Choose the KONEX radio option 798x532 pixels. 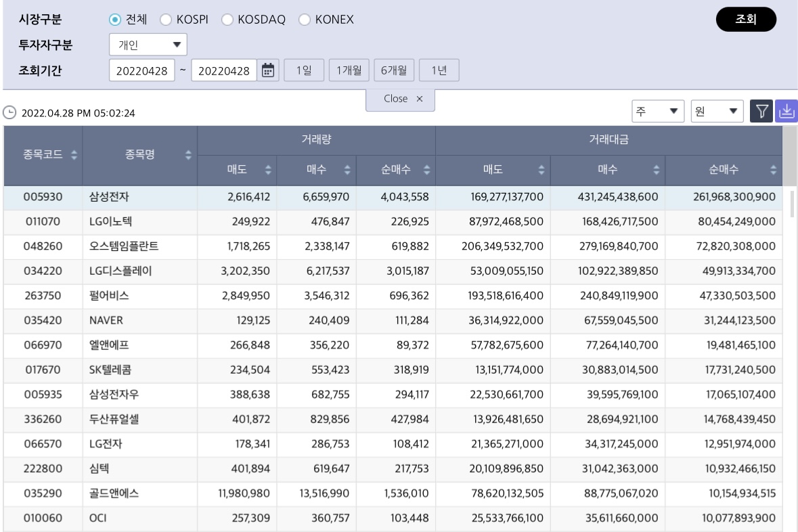click(x=304, y=20)
